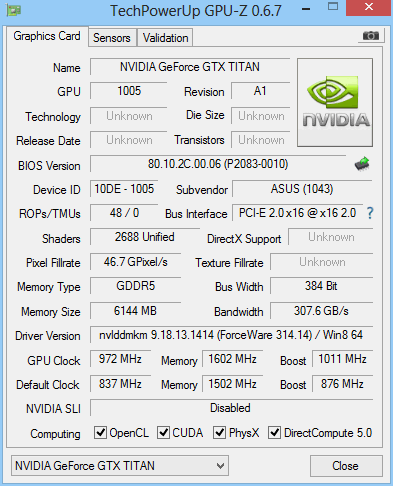Click the Name field NVIDIA GeForce GTX TITAN
The image size is (393, 486).
point(190,67)
